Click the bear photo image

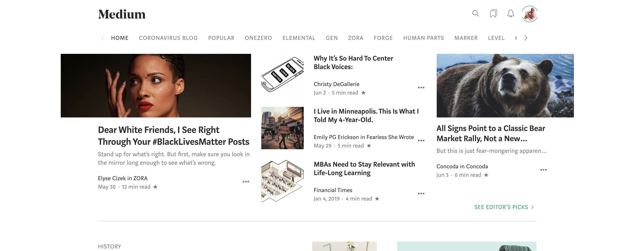(x=505, y=86)
